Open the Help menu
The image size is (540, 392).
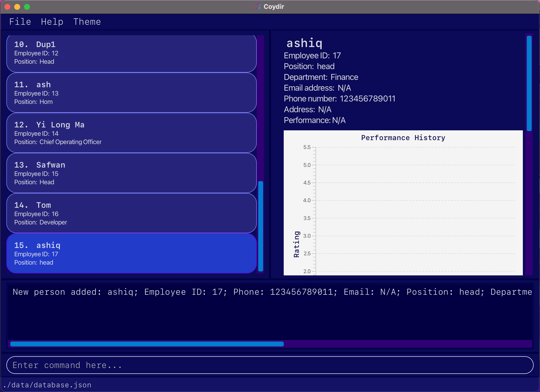52,22
